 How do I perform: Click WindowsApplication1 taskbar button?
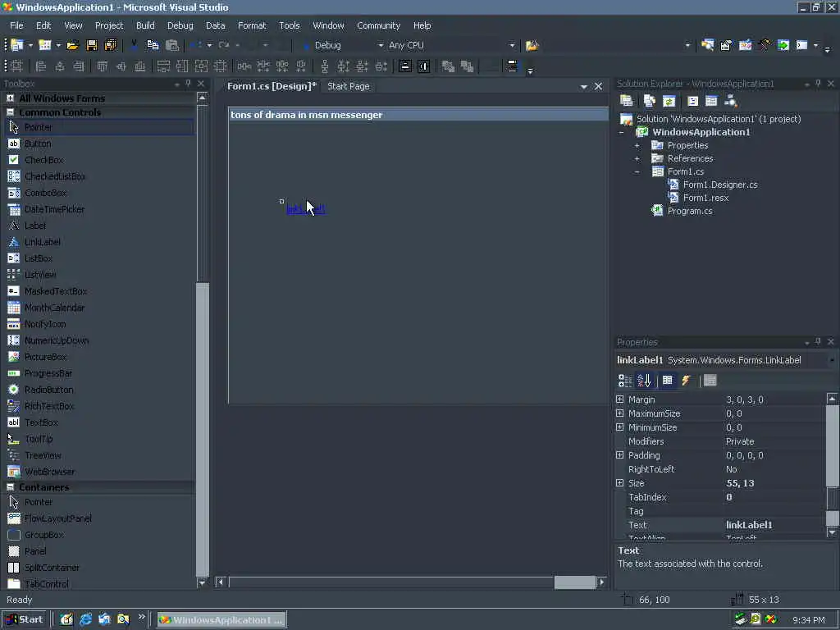tap(221, 620)
